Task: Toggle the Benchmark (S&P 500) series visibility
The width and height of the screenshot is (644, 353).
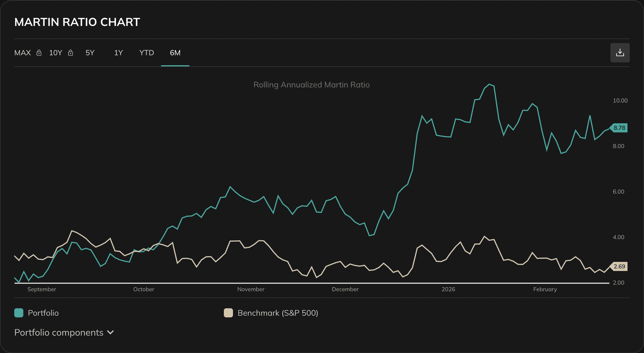Action: [277, 313]
